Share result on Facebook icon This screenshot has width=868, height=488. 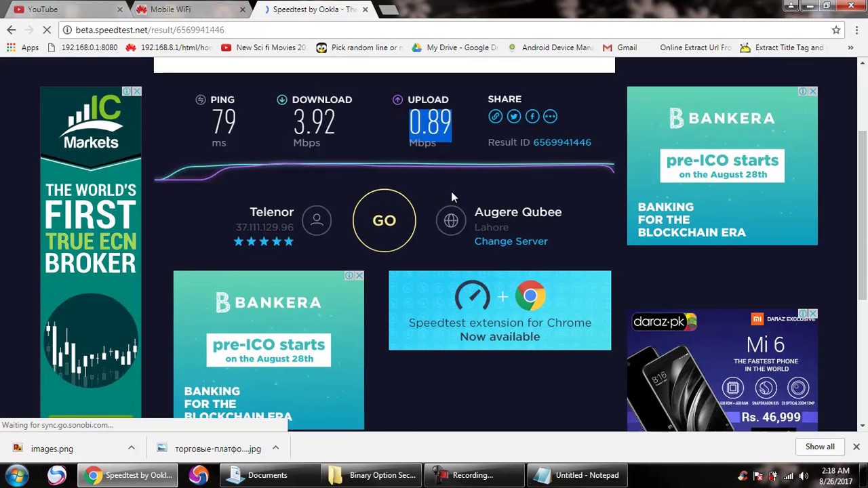coord(532,117)
